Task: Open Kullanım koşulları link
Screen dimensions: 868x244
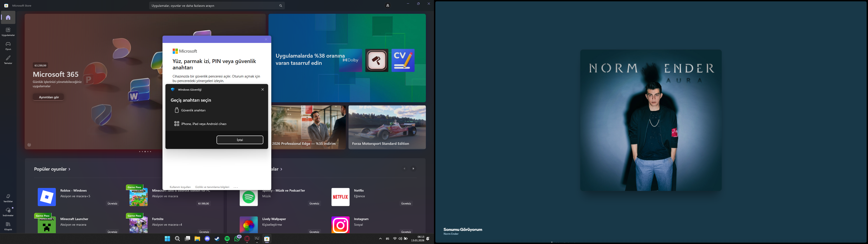Action: tap(180, 187)
